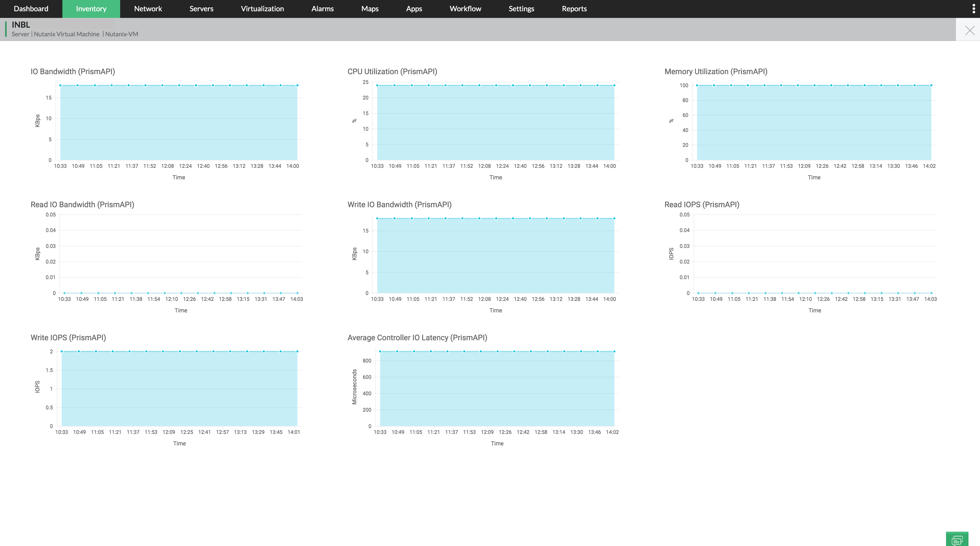Open the Workflow tab
Viewport: 980px width, 546px height.
click(465, 9)
